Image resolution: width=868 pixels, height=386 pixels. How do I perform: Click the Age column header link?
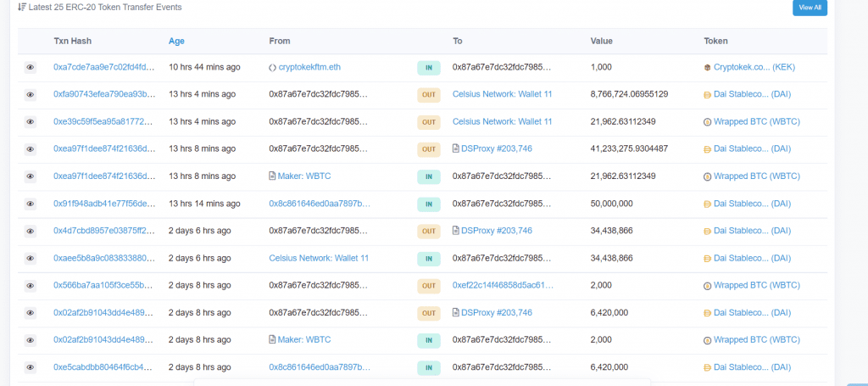coord(176,41)
